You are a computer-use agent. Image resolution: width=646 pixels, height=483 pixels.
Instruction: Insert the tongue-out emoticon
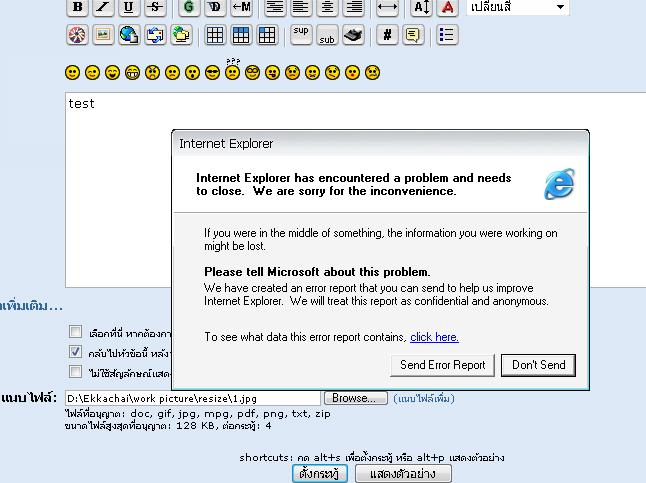(x=272, y=73)
